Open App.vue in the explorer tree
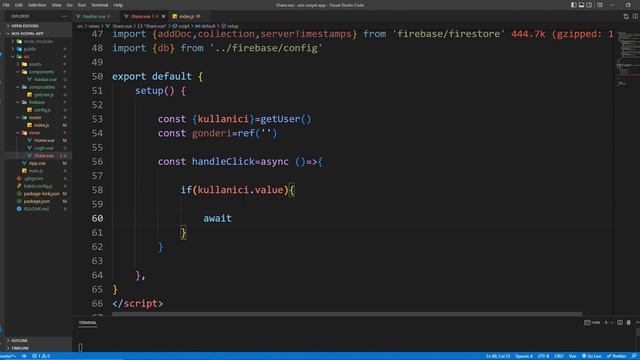This screenshot has width=640, height=360. tap(37, 163)
